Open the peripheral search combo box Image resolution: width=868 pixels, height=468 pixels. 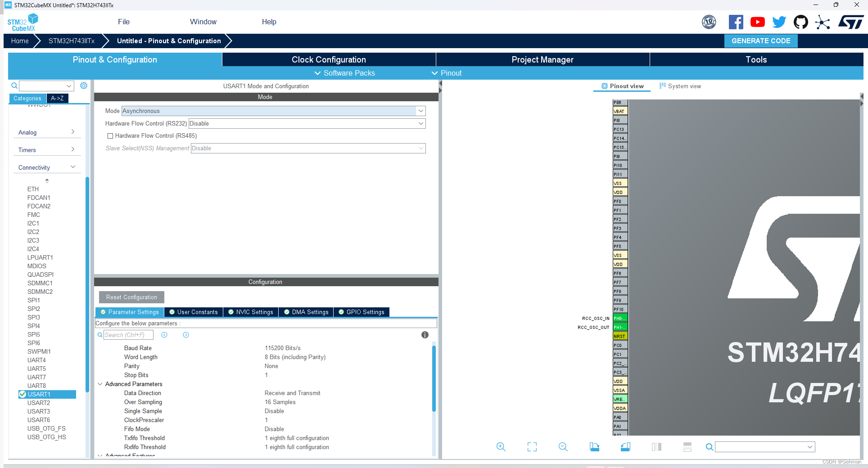click(46, 85)
